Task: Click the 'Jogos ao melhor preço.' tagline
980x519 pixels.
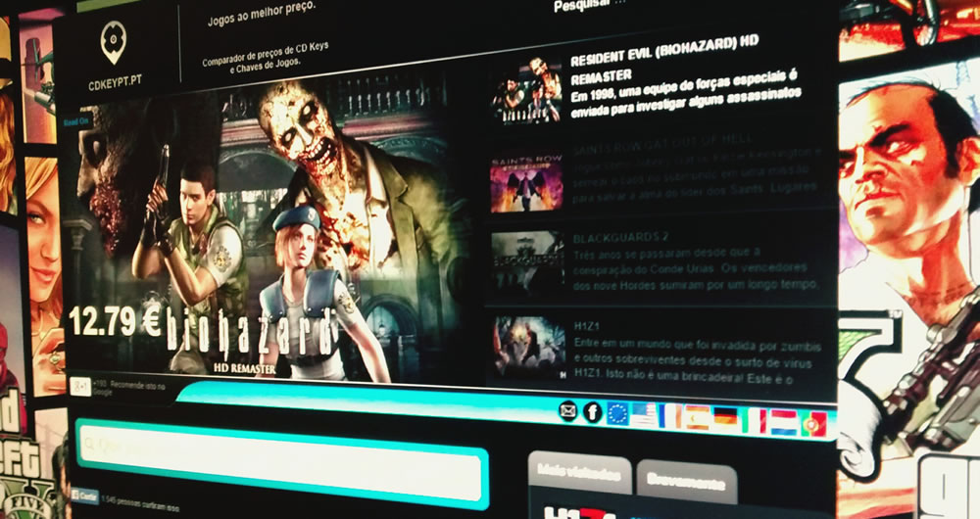Action: [x=262, y=15]
